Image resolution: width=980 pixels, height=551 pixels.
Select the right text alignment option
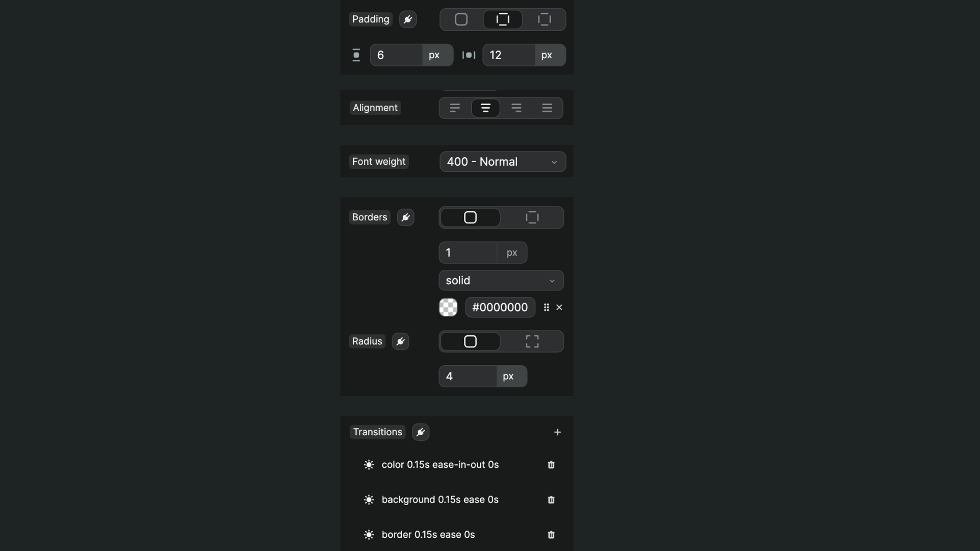[516, 108]
